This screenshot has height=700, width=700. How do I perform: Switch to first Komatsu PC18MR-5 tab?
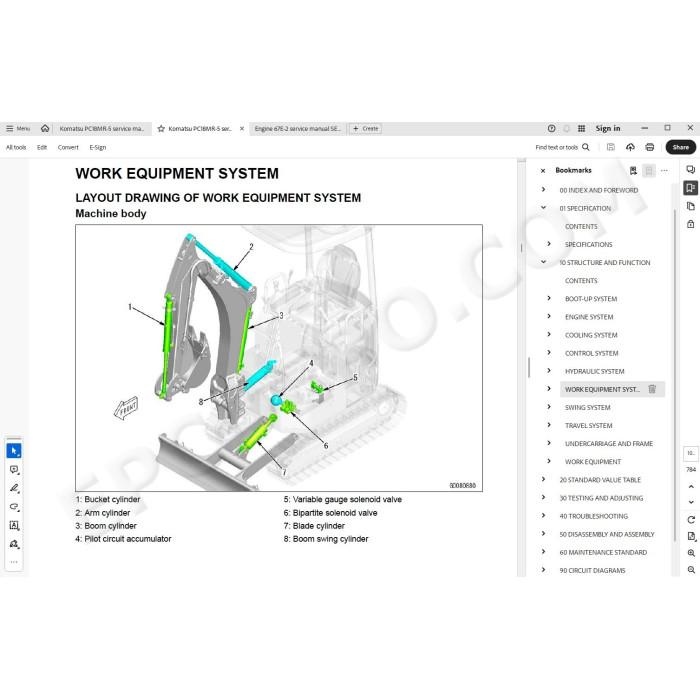coord(102,129)
